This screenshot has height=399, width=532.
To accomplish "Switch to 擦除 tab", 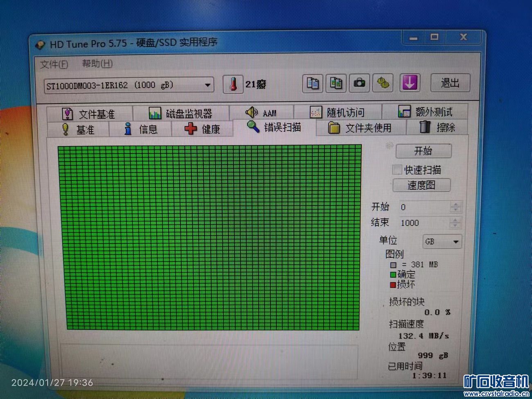I will coord(437,127).
